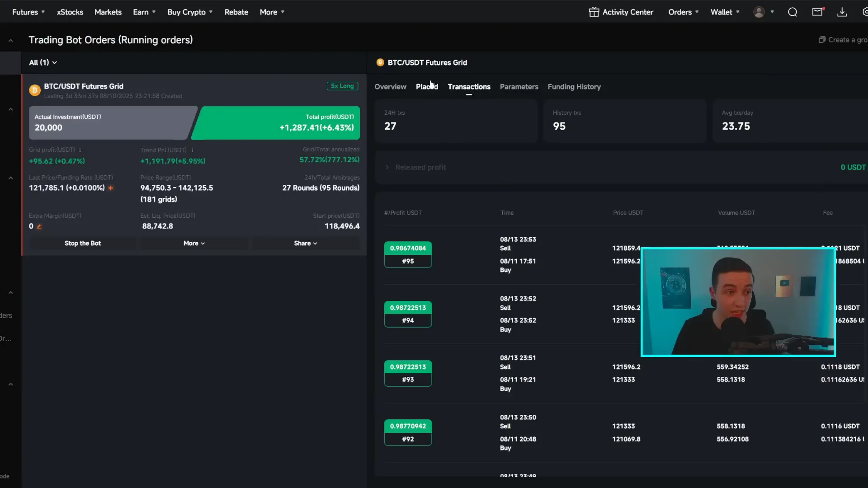Click the 27 Rounds (95 Rounds) arbitrages value
Screen dimensions: 868x488
[321, 188]
